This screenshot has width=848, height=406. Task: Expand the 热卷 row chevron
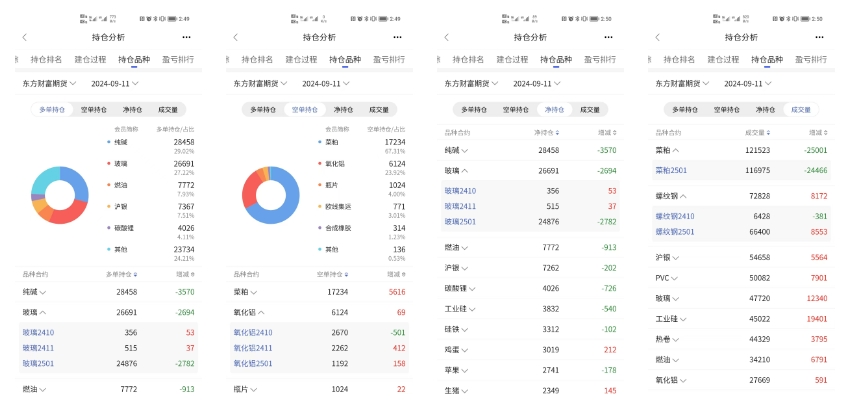pyautogui.click(x=675, y=339)
